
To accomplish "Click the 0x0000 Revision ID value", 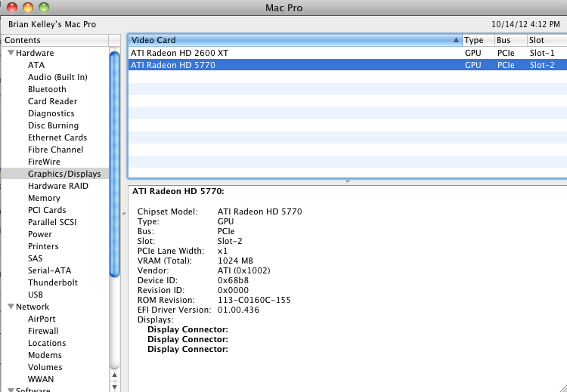I will coord(234,290).
